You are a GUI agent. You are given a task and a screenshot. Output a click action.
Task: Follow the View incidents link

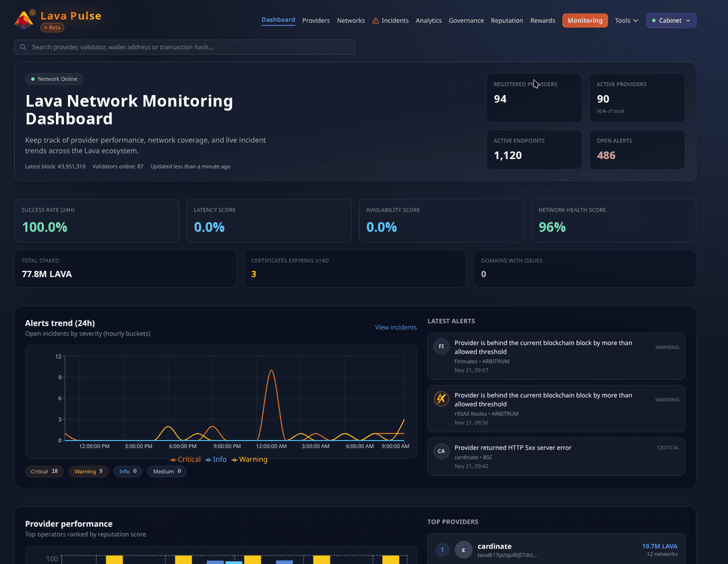click(x=396, y=327)
